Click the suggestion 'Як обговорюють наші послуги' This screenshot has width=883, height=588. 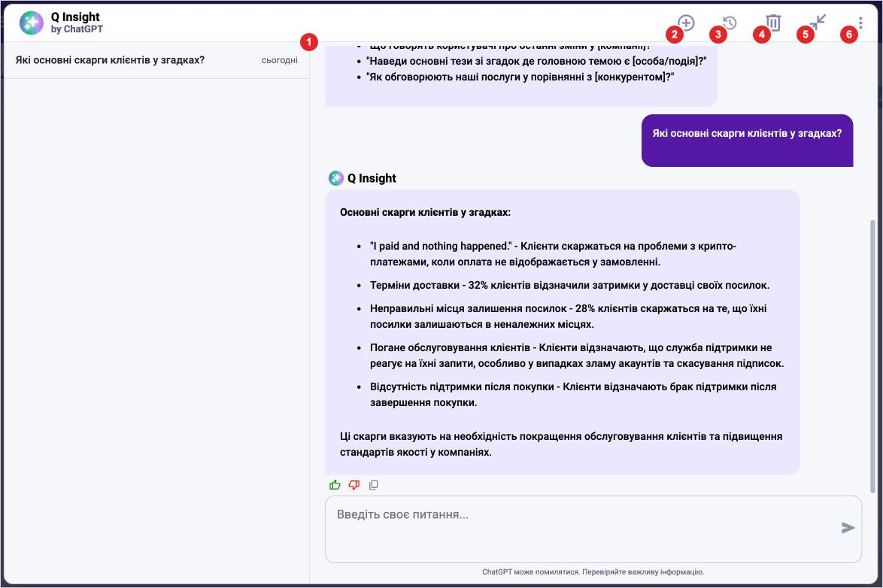point(520,77)
